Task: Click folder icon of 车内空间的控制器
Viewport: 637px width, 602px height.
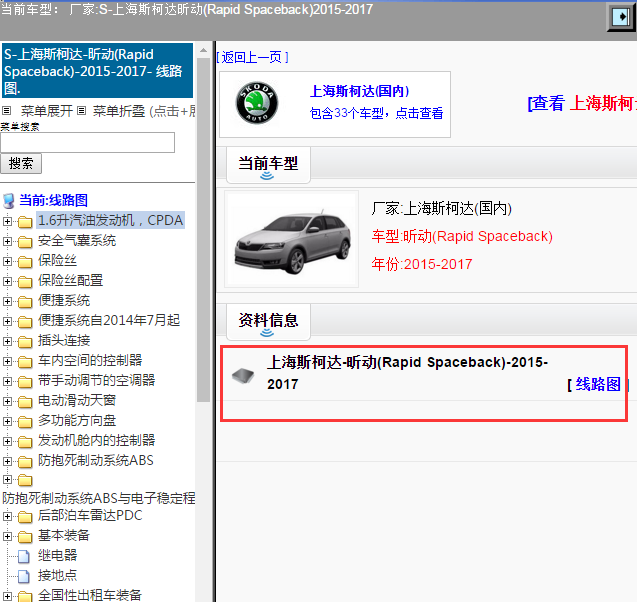Action: [x=25, y=362]
